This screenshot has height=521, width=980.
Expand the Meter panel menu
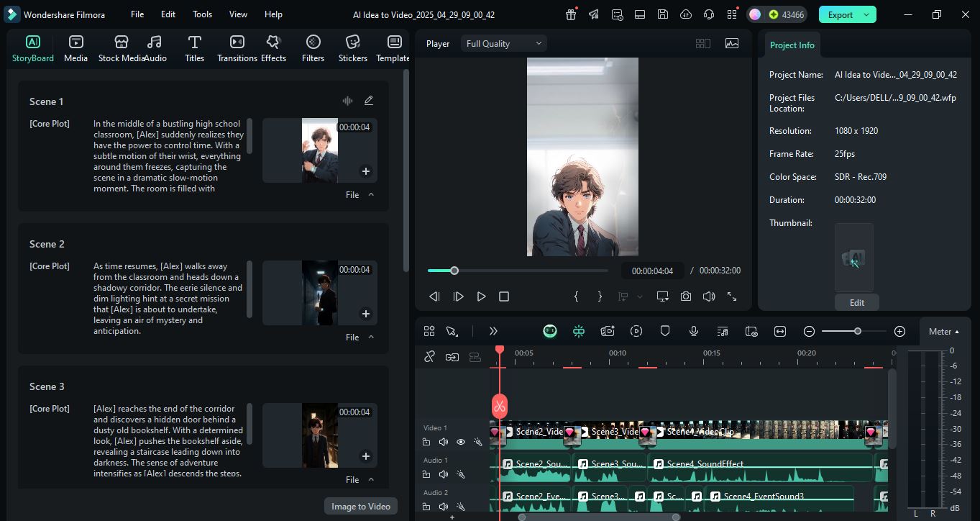pyautogui.click(x=944, y=332)
